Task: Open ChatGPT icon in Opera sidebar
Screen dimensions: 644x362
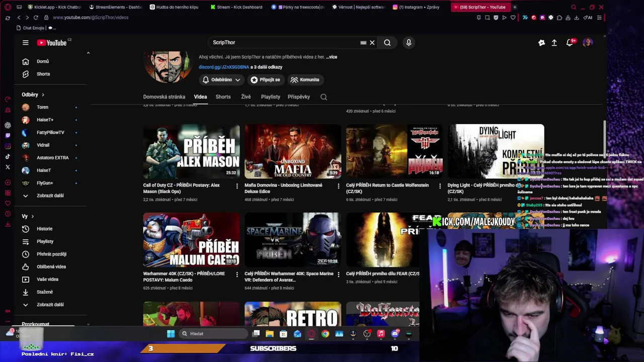Action: click(8, 125)
